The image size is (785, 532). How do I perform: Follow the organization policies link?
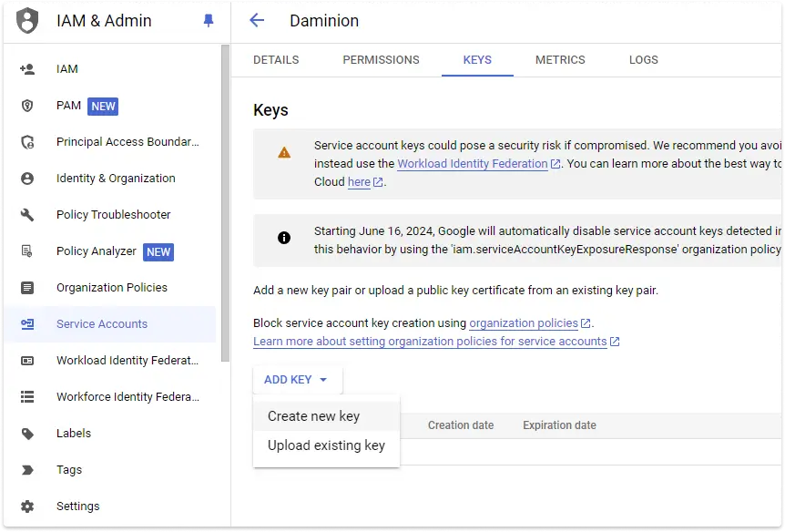[x=524, y=323]
